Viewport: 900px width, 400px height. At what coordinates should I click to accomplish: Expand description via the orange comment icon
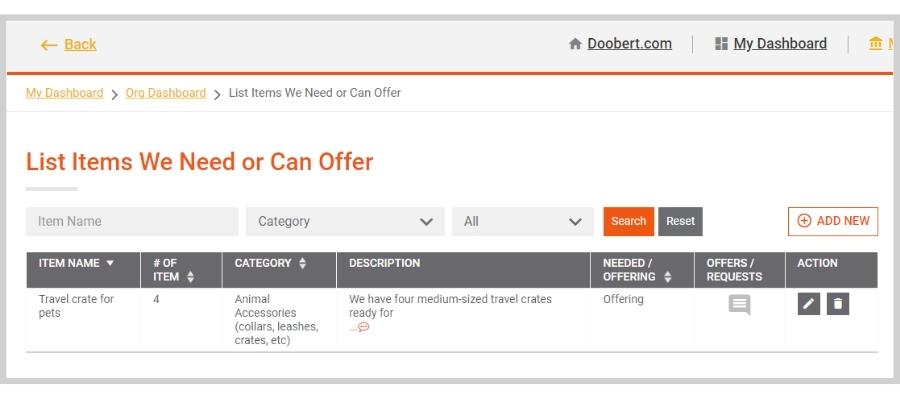pos(363,327)
